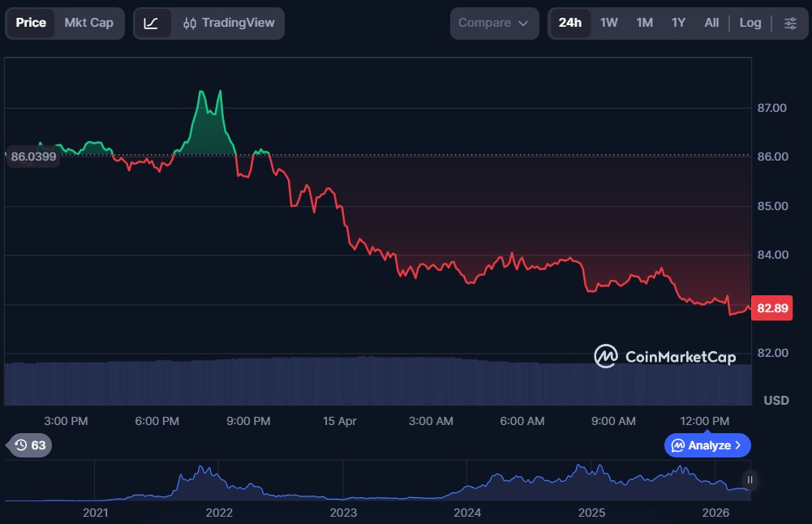This screenshot has width=812, height=524.
Task: Click the pause handle on the range navigator
Action: click(750, 480)
